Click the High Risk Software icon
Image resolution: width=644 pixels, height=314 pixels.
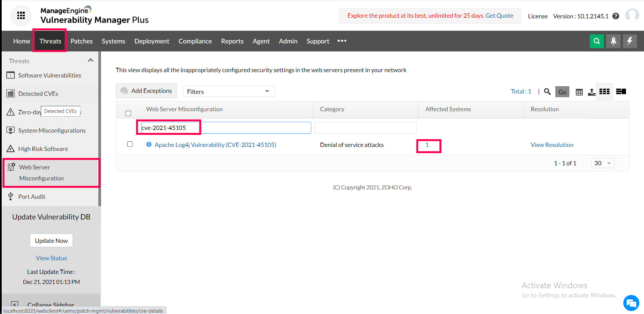11,149
